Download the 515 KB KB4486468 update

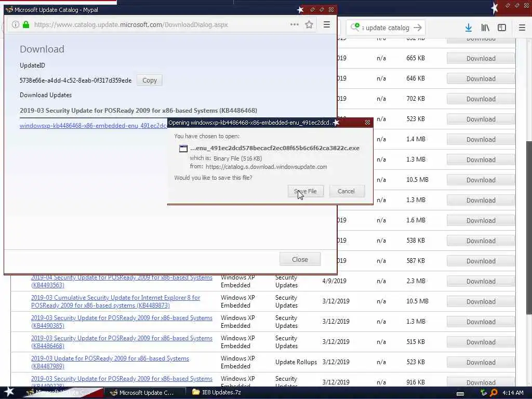coord(481,342)
